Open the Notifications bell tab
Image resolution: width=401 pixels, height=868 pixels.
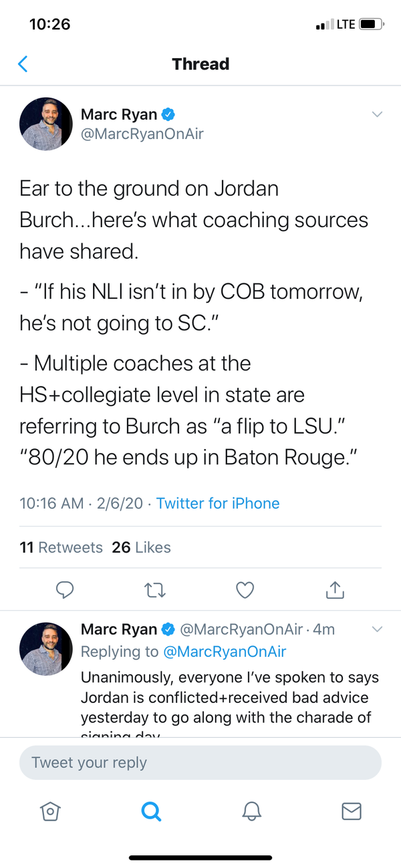click(251, 811)
